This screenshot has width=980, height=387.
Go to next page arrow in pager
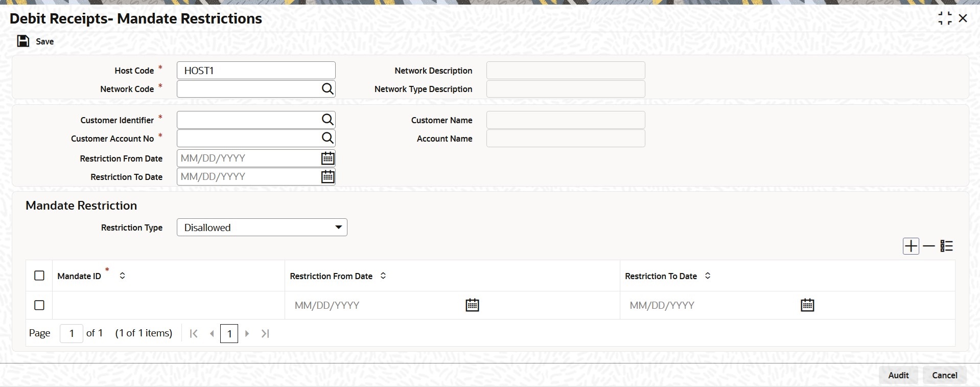click(x=247, y=333)
